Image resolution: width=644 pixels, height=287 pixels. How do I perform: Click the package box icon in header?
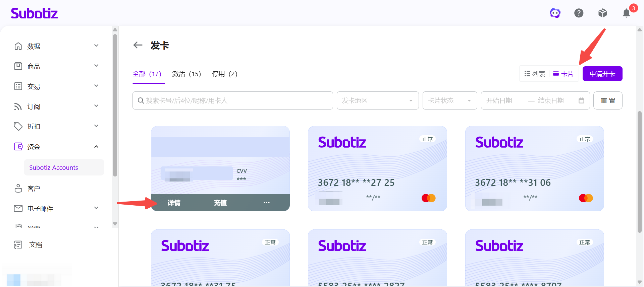pyautogui.click(x=603, y=13)
